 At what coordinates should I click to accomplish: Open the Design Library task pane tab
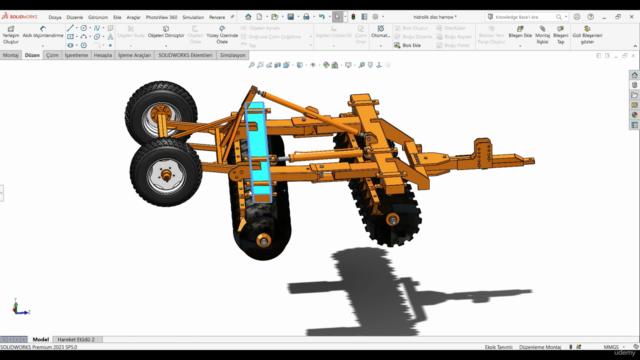[x=634, y=85]
